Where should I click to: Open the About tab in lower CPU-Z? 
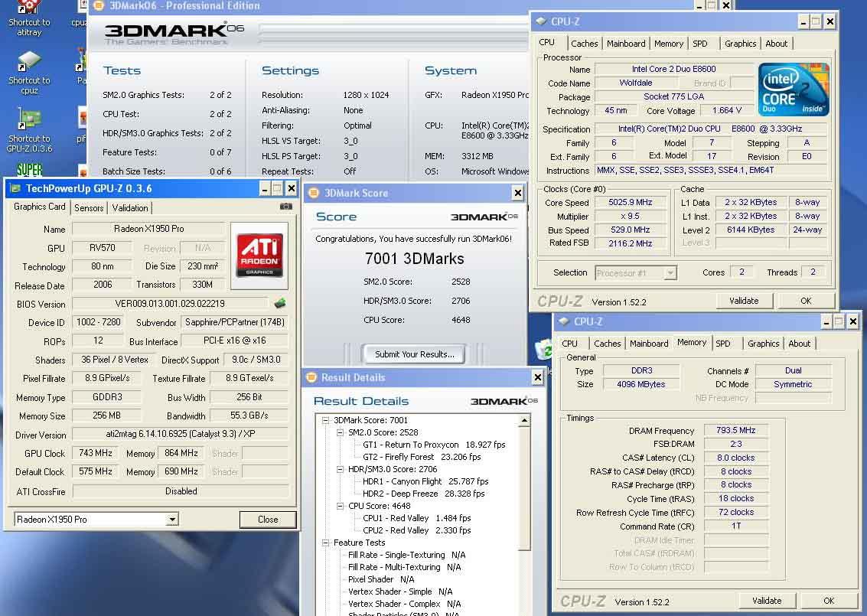pyautogui.click(x=800, y=344)
